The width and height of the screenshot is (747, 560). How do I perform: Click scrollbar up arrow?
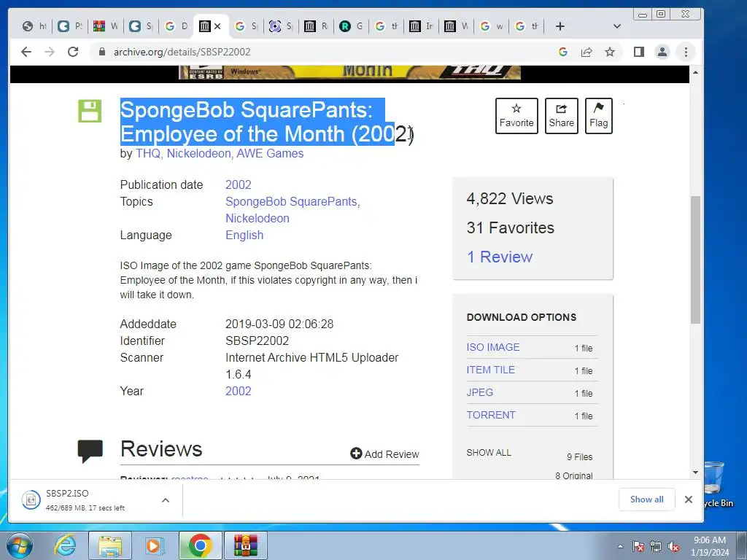pos(695,72)
